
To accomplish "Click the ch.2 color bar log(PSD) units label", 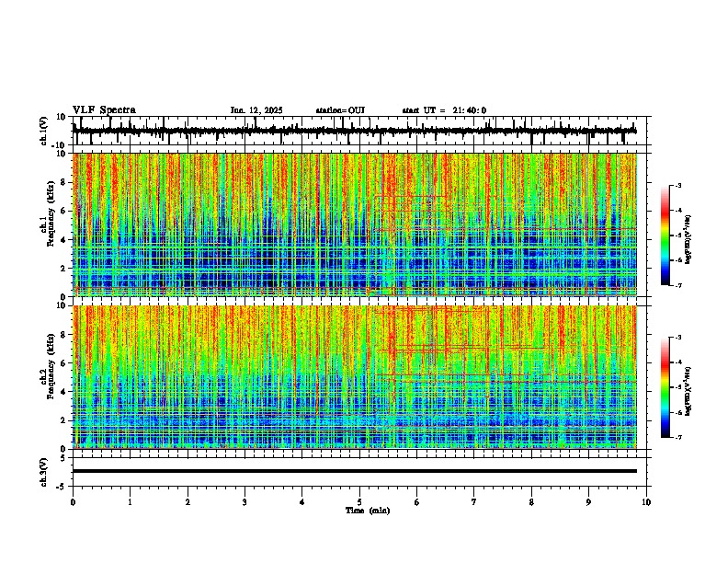I will click(688, 391).
